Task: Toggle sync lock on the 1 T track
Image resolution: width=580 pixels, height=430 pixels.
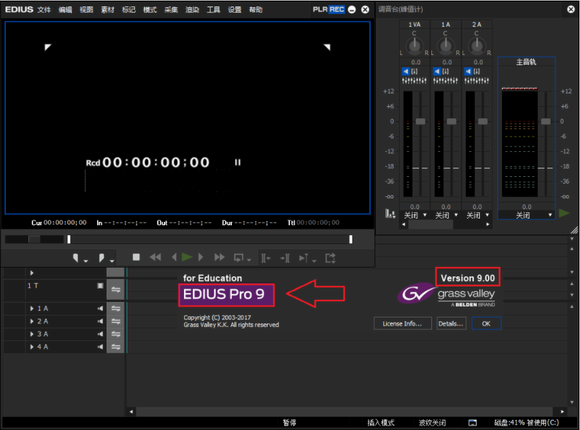Action: click(x=116, y=290)
